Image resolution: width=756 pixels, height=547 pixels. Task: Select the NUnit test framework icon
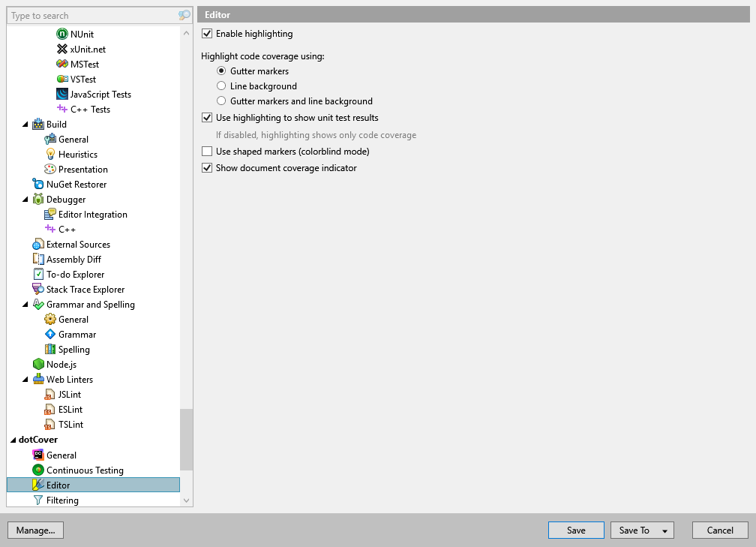pos(61,34)
